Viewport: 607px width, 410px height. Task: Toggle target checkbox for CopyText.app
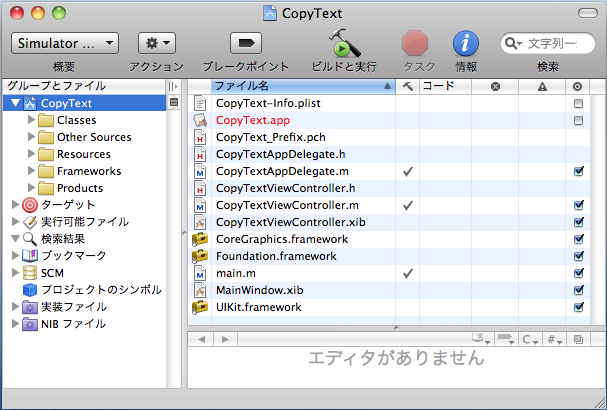tap(578, 120)
